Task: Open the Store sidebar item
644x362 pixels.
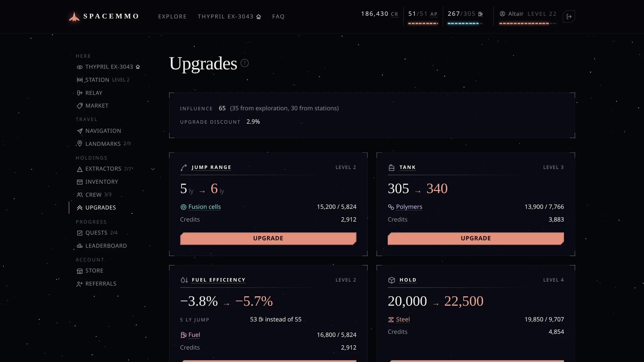Action: point(90,270)
